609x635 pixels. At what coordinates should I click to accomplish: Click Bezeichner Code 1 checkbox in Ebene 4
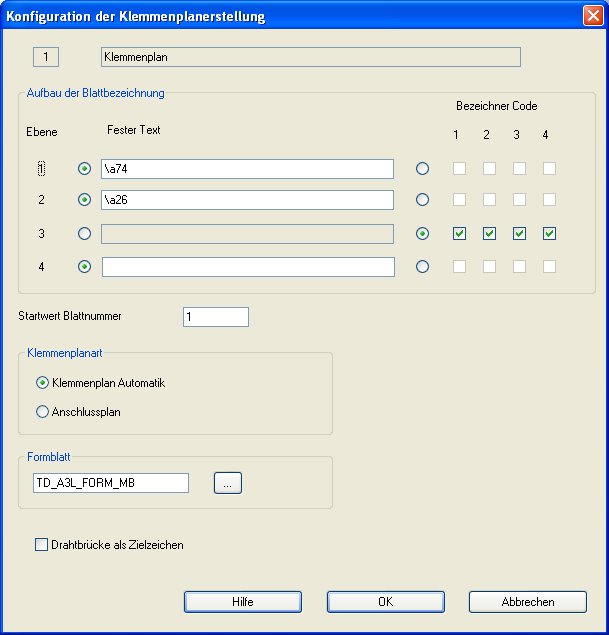tap(459, 266)
